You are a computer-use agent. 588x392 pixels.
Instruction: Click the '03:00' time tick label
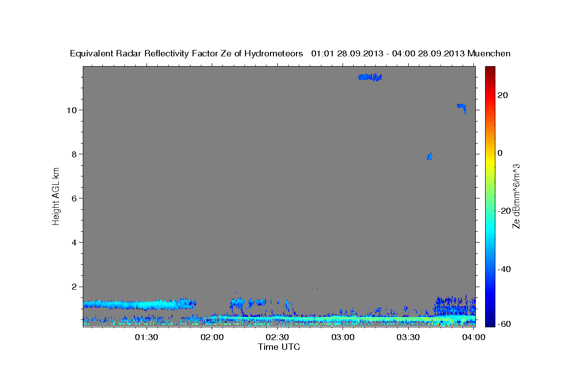(343, 338)
